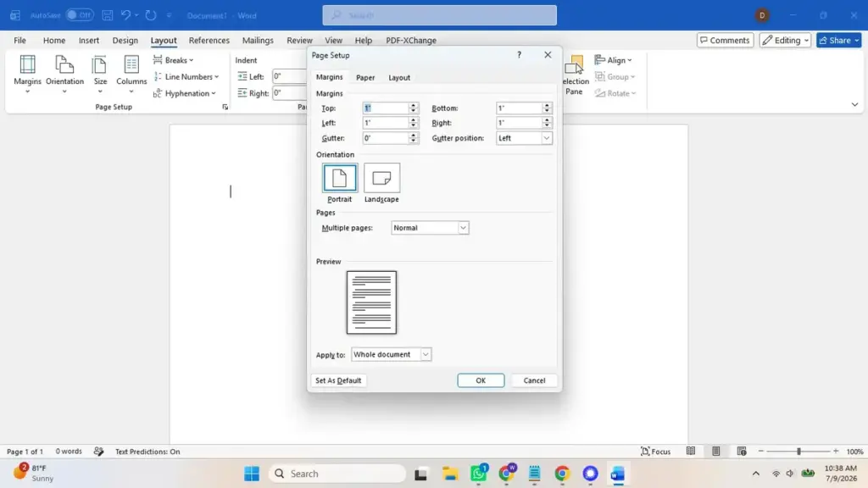
Task: Click the Share button
Action: [838, 40]
